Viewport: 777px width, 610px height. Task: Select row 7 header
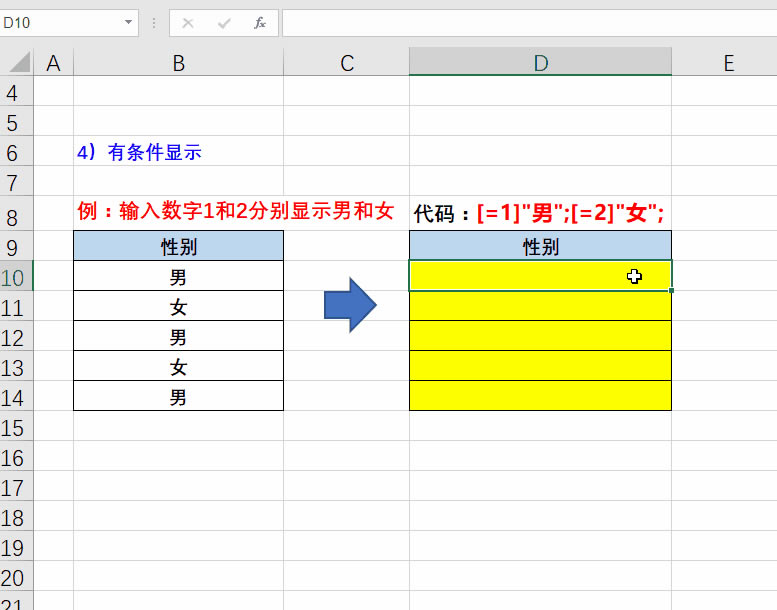click(x=16, y=181)
